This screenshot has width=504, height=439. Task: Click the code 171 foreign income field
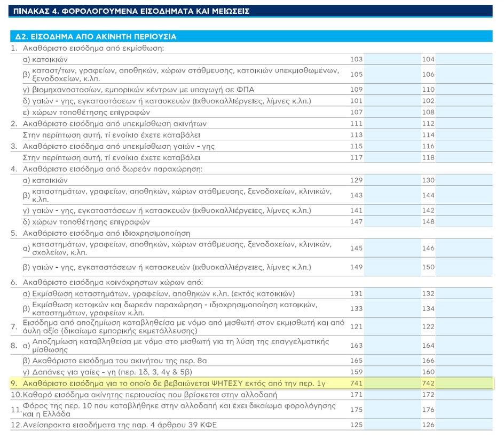click(392, 394)
